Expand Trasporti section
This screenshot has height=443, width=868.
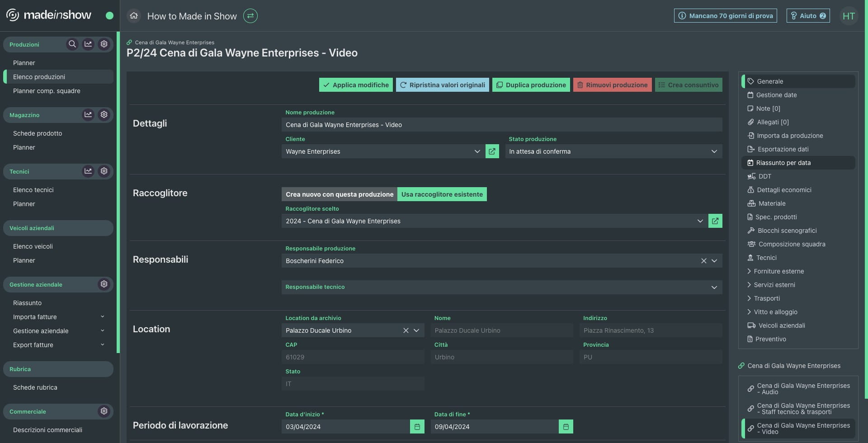798,298
